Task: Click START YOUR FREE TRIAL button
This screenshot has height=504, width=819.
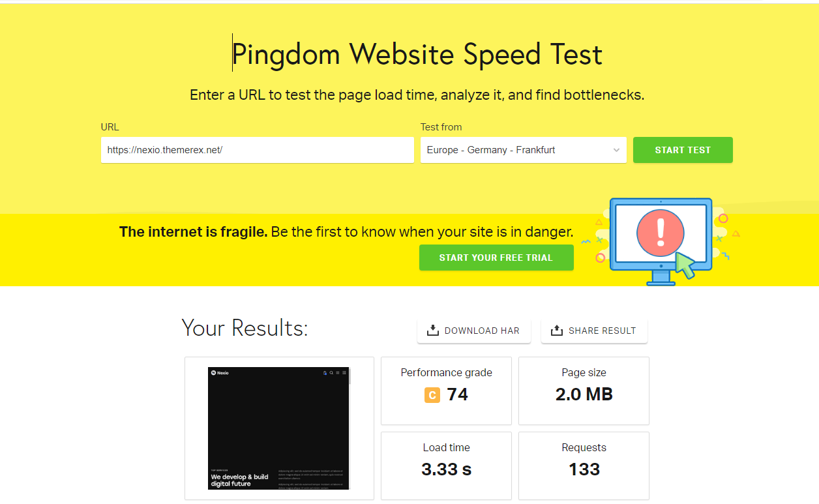Action: (496, 258)
